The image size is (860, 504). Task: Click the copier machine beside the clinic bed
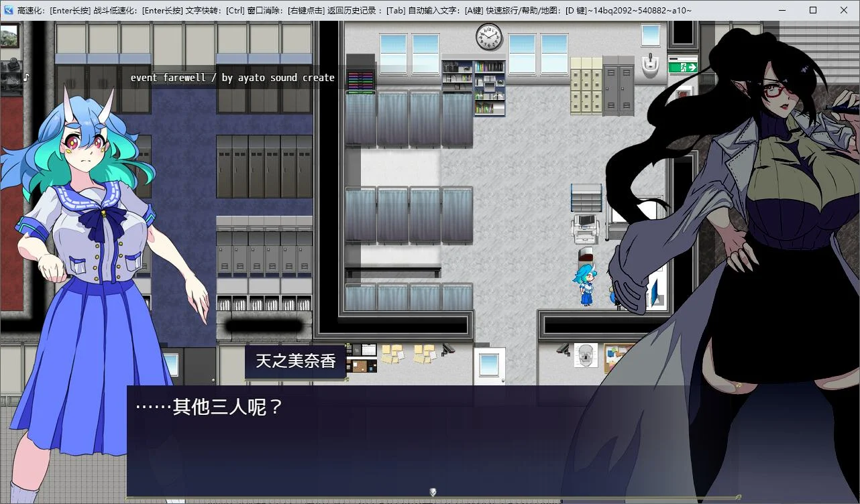(586, 228)
